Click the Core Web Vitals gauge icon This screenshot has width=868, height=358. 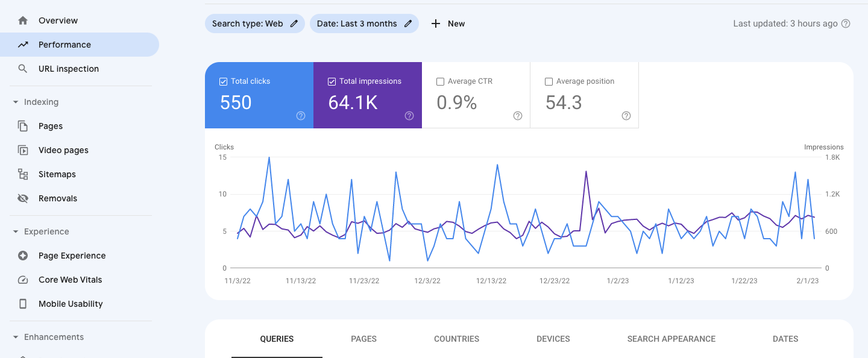pyautogui.click(x=23, y=279)
